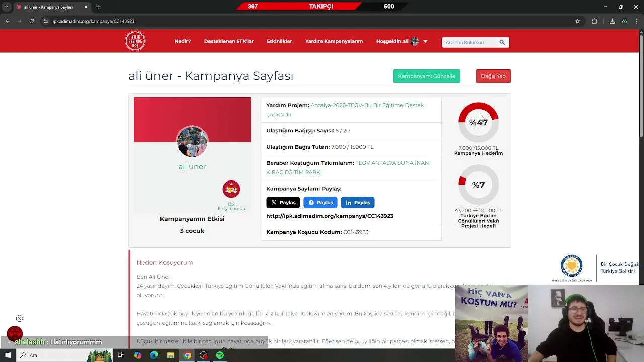The image size is (644, 362).
Task: Reload the page with the refresh icon
Action: coord(31,21)
